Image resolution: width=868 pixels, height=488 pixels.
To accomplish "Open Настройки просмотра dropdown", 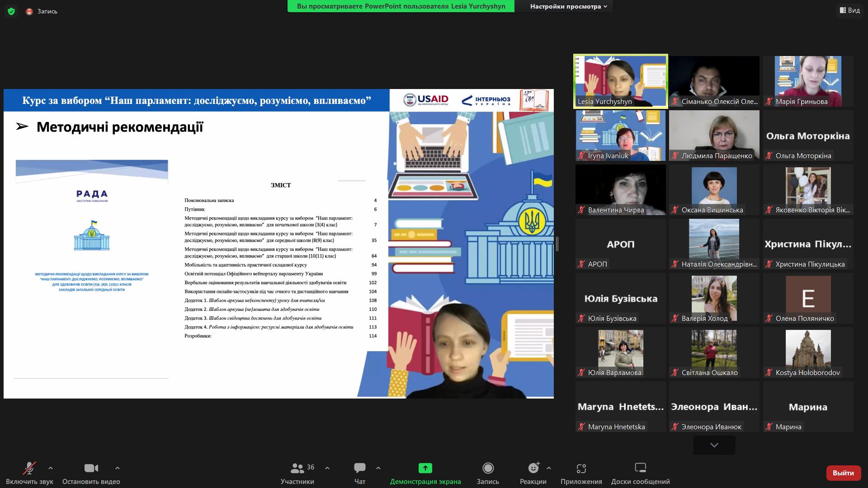I will pyautogui.click(x=569, y=6).
